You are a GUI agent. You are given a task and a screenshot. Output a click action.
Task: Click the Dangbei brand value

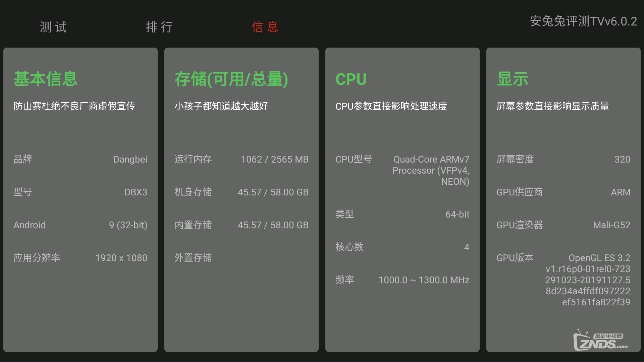(x=130, y=160)
